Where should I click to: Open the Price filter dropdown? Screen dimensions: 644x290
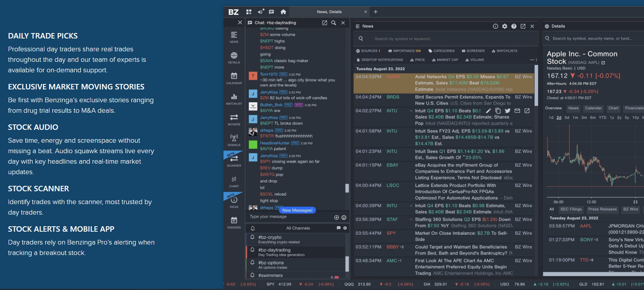click(x=417, y=60)
